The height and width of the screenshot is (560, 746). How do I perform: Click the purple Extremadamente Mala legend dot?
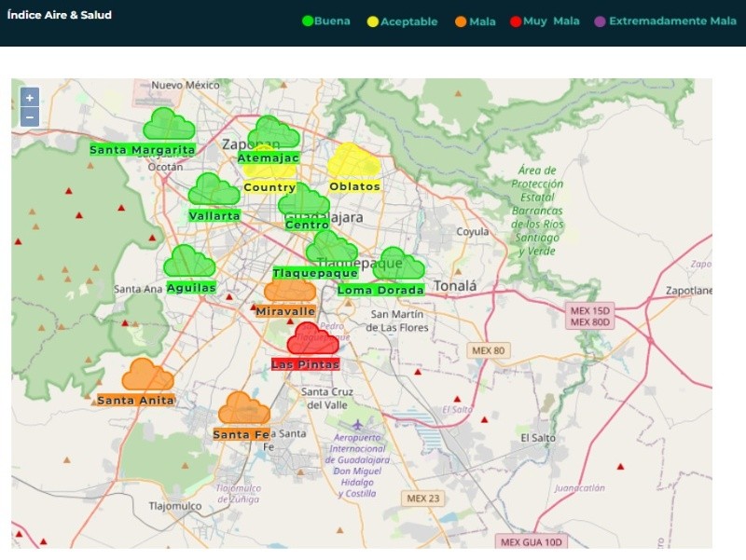click(600, 21)
